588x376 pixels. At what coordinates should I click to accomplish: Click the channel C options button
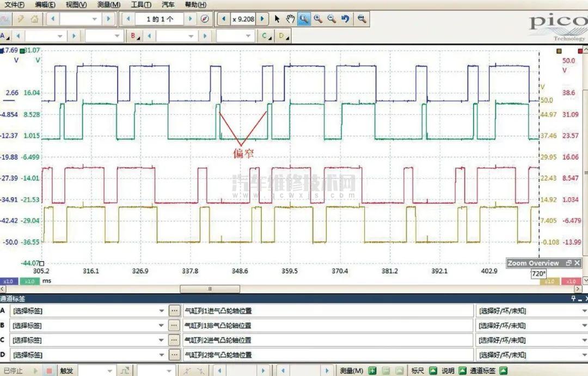coord(266,37)
